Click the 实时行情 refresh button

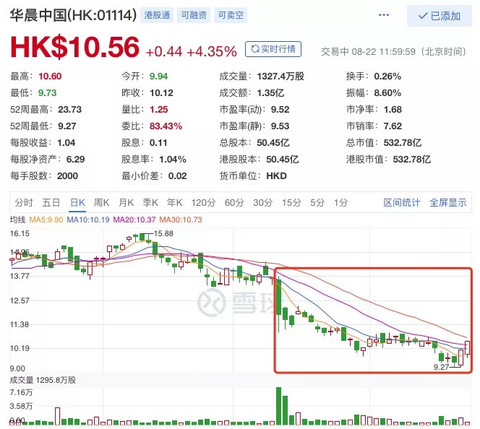[x=273, y=49]
